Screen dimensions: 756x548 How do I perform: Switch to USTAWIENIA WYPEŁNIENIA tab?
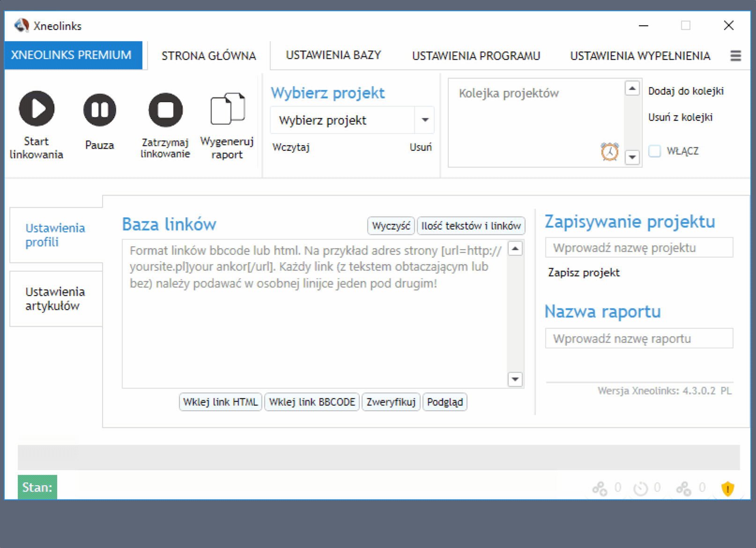(640, 56)
